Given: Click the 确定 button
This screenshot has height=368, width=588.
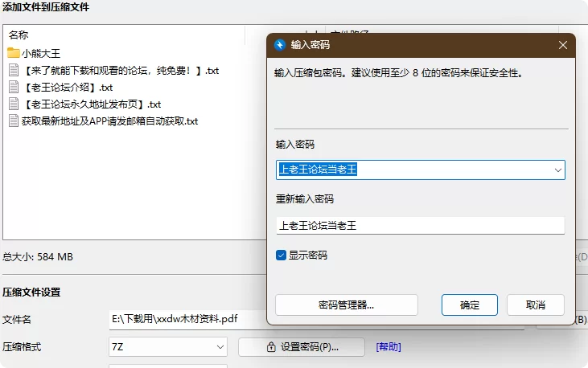Looking at the screenshot, I should [x=470, y=305].
